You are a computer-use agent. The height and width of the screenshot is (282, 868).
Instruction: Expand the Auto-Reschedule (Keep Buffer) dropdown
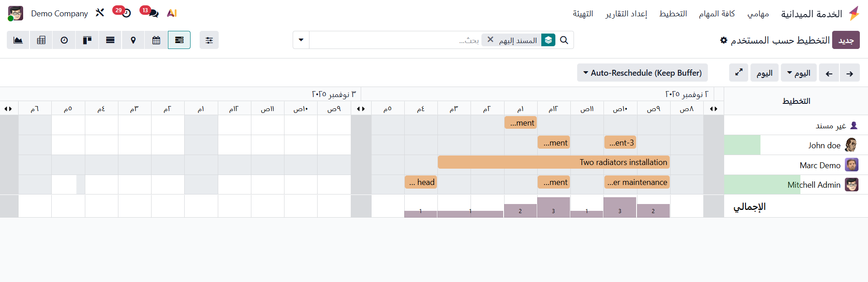click(642, 73)
